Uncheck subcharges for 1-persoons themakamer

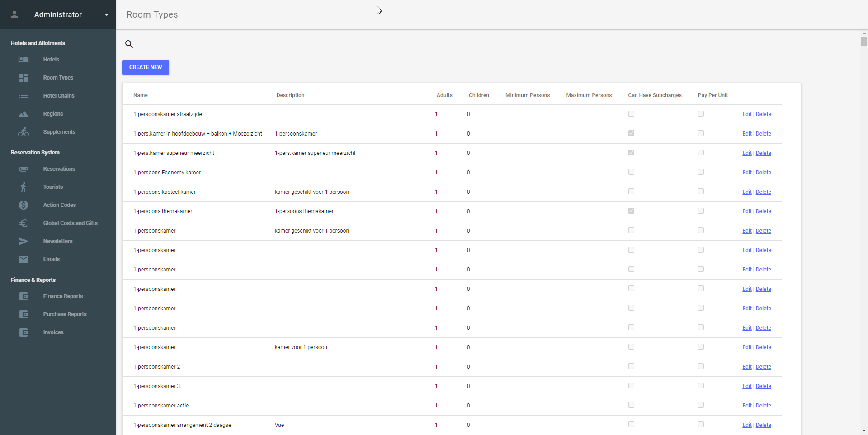pyautogui.click(x=631, y=211)
